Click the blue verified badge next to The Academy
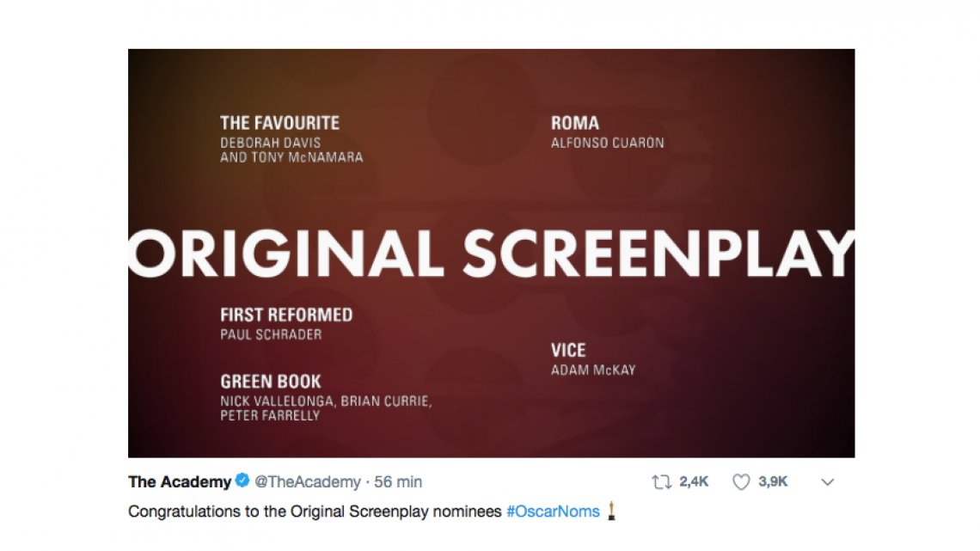980x551 pixels. point(240,482)
